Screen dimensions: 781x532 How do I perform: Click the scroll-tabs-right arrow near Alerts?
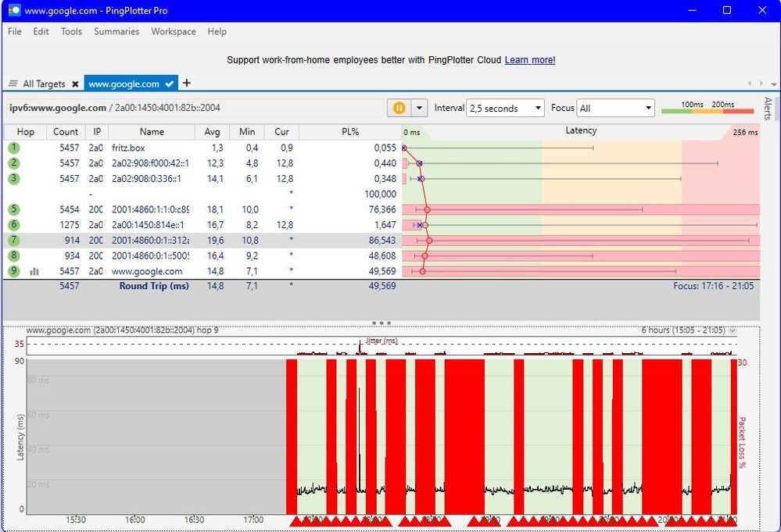pos(761,84)
